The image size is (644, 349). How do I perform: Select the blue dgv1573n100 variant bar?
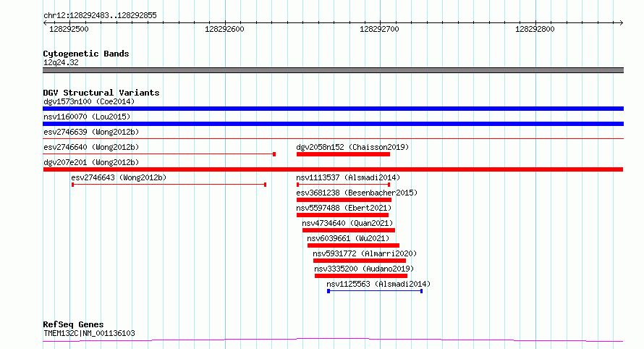333,109
